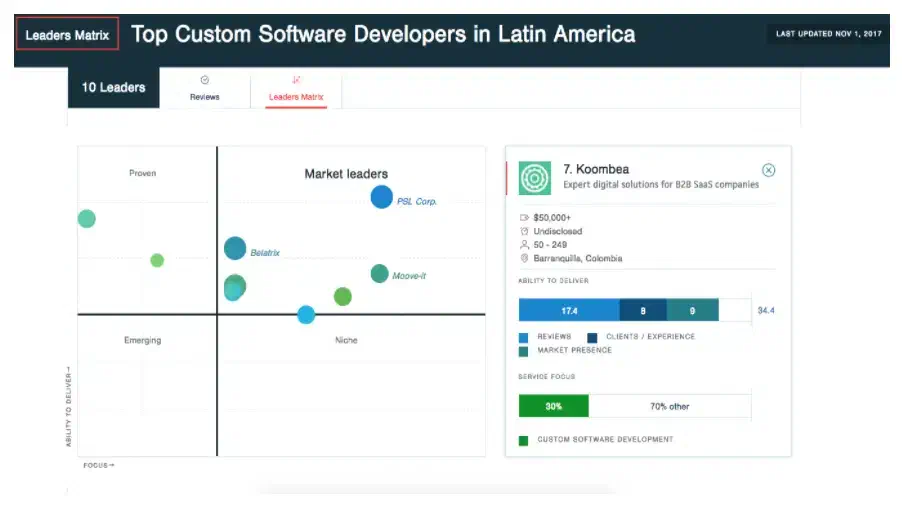Viewport: 902px width, 516px height.
Task: Open the Moove-it label link
Action: pyautogui.click(x=409, y=276)
